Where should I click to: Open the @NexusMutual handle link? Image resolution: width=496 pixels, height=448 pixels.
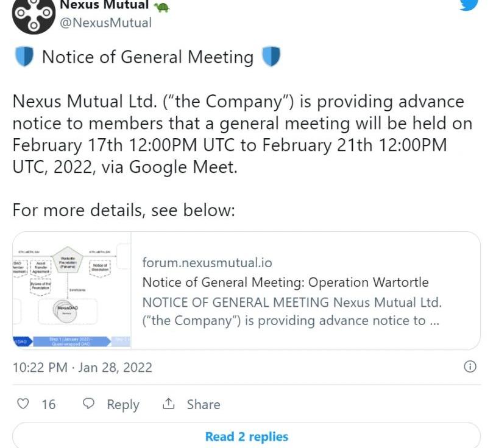point(105,23)
